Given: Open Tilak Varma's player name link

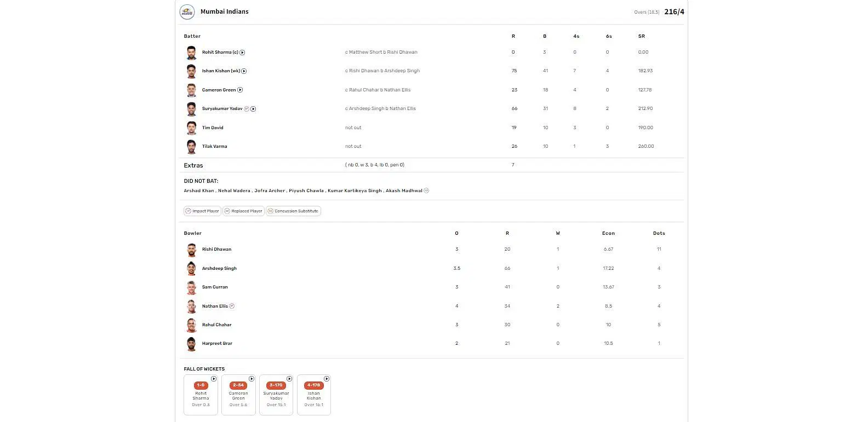Looking at the screenshot, I should coord(214,146).
